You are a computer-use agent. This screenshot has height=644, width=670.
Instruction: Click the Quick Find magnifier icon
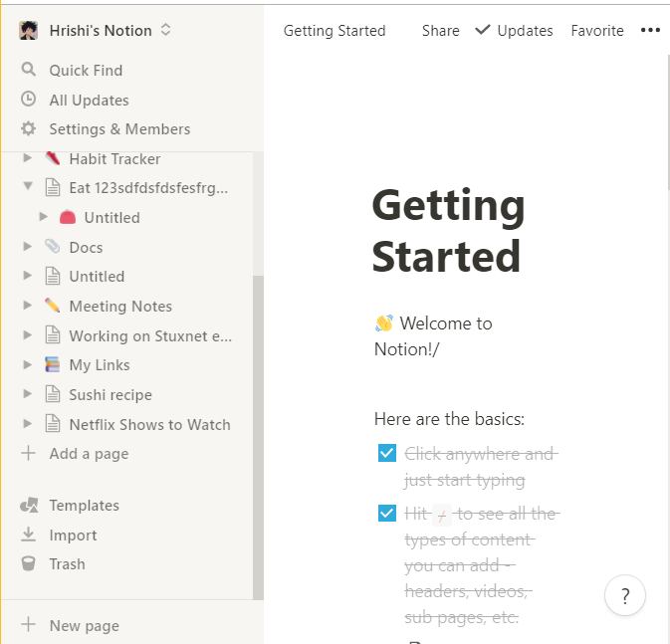tap(28, 70)
